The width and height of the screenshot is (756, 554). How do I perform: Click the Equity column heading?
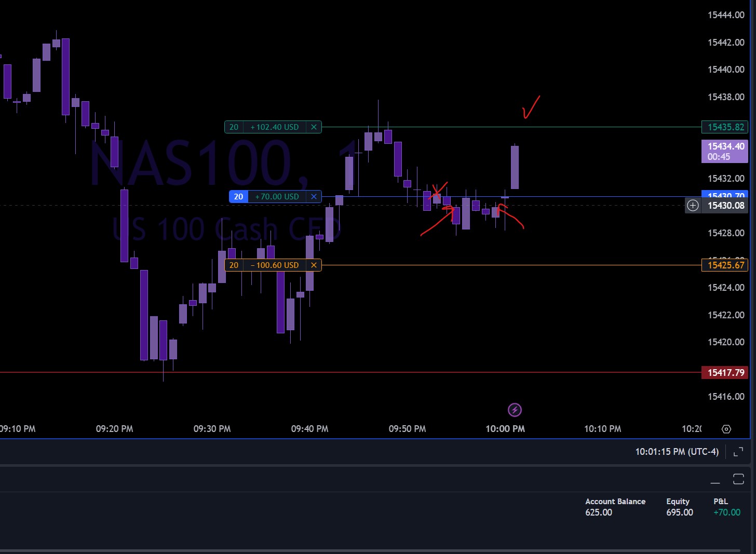coord(678,502)
